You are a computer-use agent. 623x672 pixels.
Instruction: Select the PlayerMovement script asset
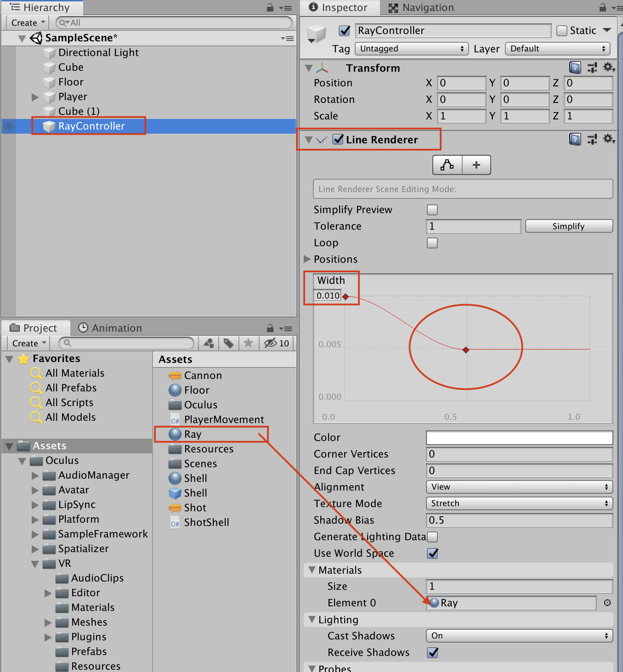(x=224, y=419)
